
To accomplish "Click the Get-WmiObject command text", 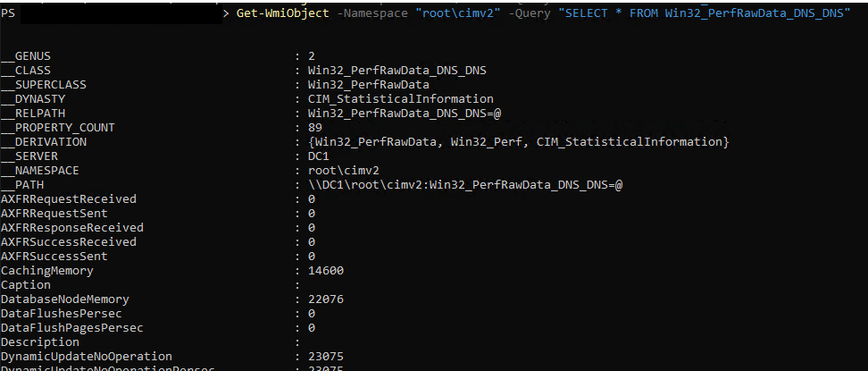I will tap(282, 13).
